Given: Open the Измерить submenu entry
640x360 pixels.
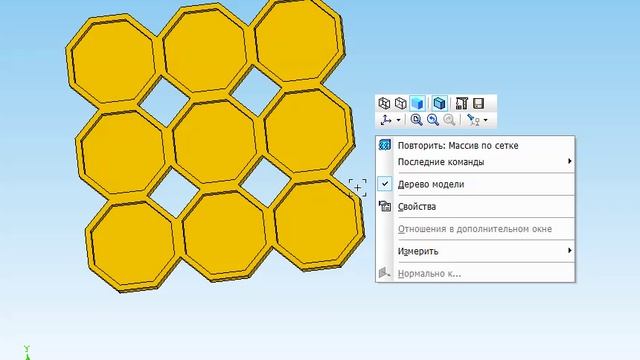Looking at the screenshot, I should click(x=475, y=251).
